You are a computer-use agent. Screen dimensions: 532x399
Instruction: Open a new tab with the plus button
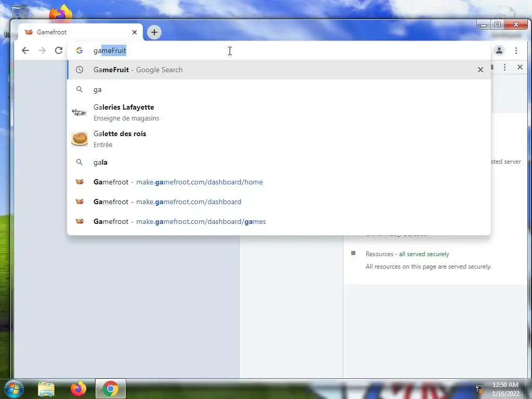[154, 32]
